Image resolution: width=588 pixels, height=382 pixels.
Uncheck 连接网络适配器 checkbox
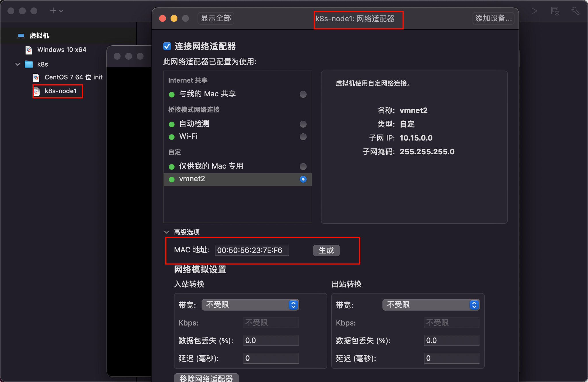pyautogui.click(x=167, y=46)
